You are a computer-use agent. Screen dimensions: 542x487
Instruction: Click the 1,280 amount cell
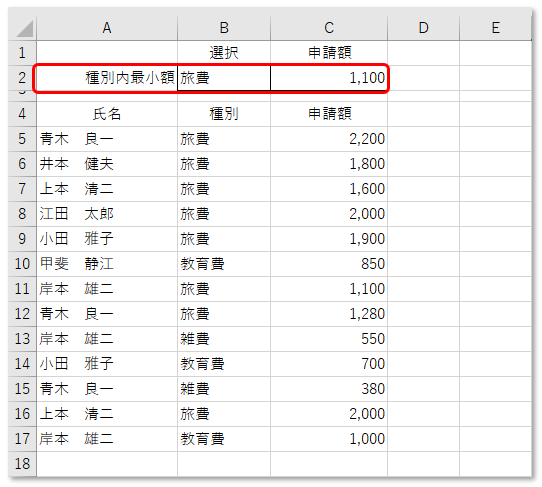pos(329,314)
